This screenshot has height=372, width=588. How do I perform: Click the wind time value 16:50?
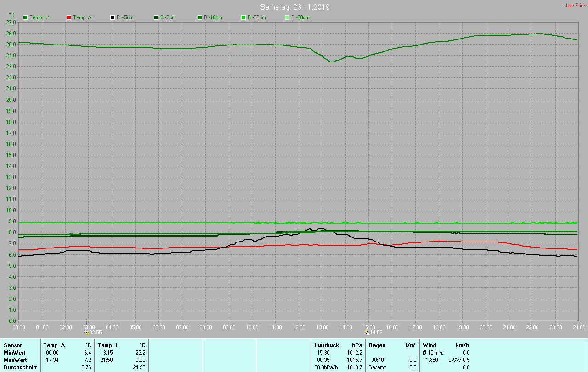click(431, 360)
